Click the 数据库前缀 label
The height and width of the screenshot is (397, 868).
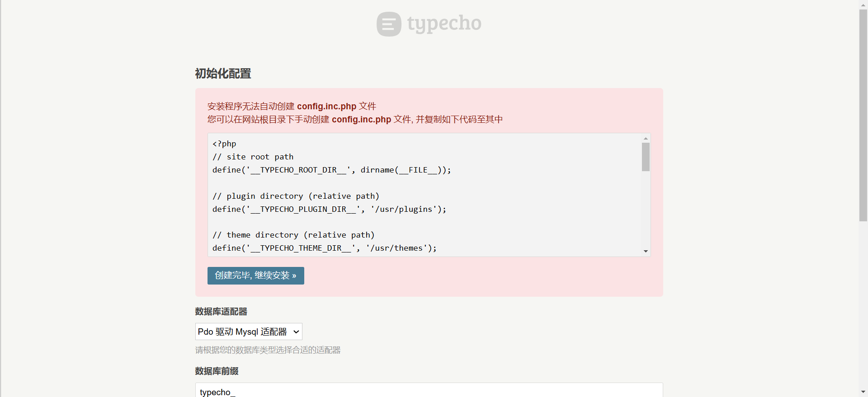pos(217,371)
